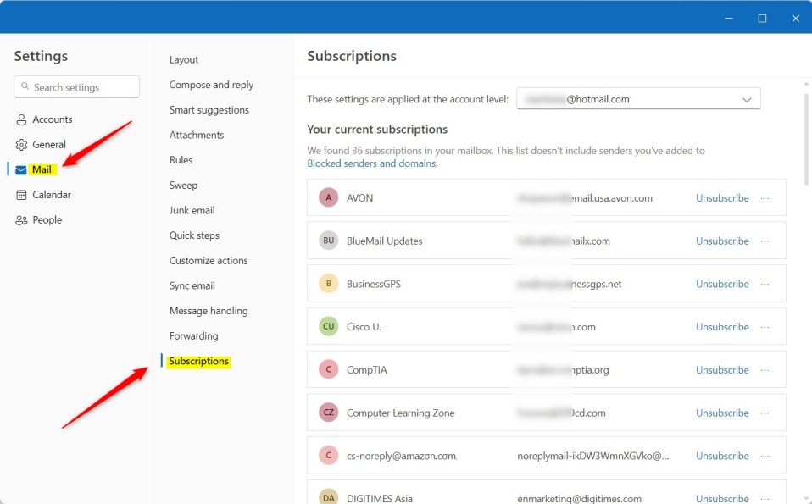Open the People settings section
This screenshot has width=812, height=504.
47,220
